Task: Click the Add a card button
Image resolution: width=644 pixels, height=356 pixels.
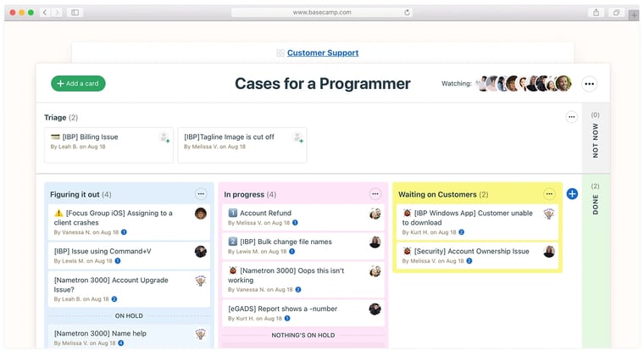Action: click(x=78, y=84)
